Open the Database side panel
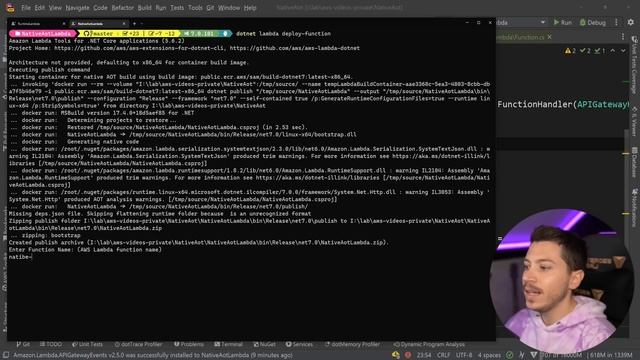 click(x=635, y=162)
